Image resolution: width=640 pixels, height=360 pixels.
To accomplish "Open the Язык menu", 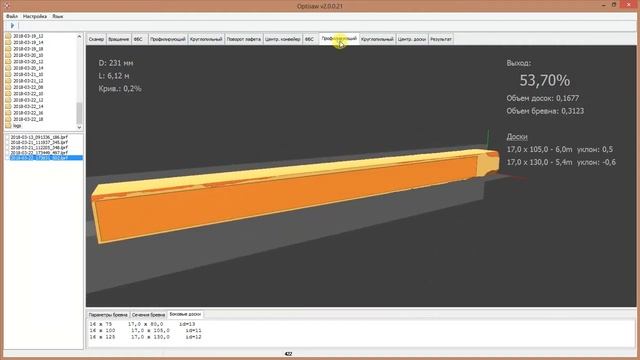I will [58, 16].
